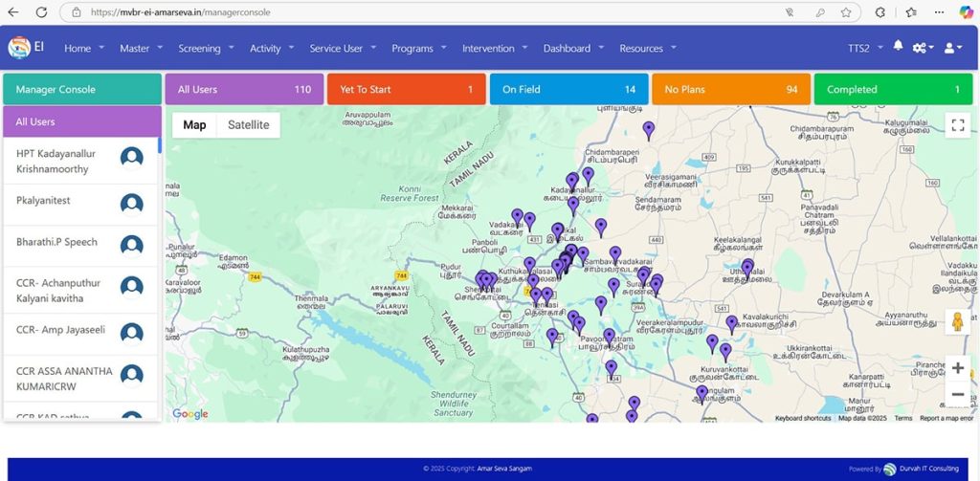Viewport: 980px width, 481px height.
Task: Zoom in on the map
Action: pyautogui.click(x=957, y=368)
